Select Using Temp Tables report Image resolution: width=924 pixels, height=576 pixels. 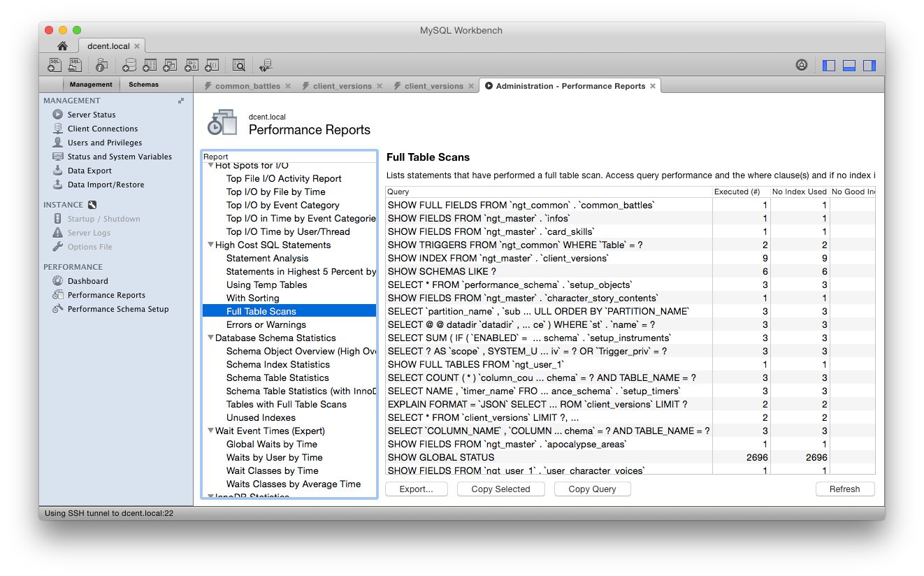click(x=266, y=285)
